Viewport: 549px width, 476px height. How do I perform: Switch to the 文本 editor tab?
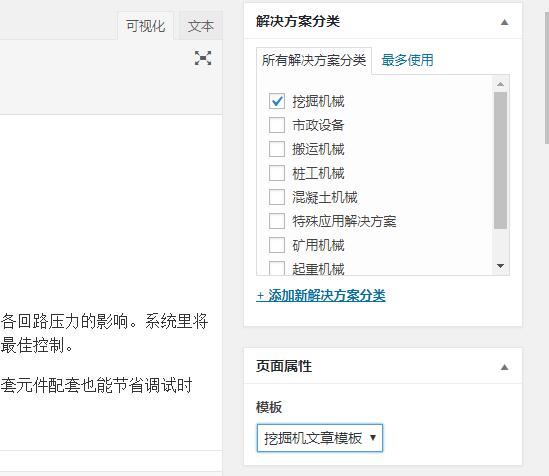pyautogui.click(x=201, y=26)
